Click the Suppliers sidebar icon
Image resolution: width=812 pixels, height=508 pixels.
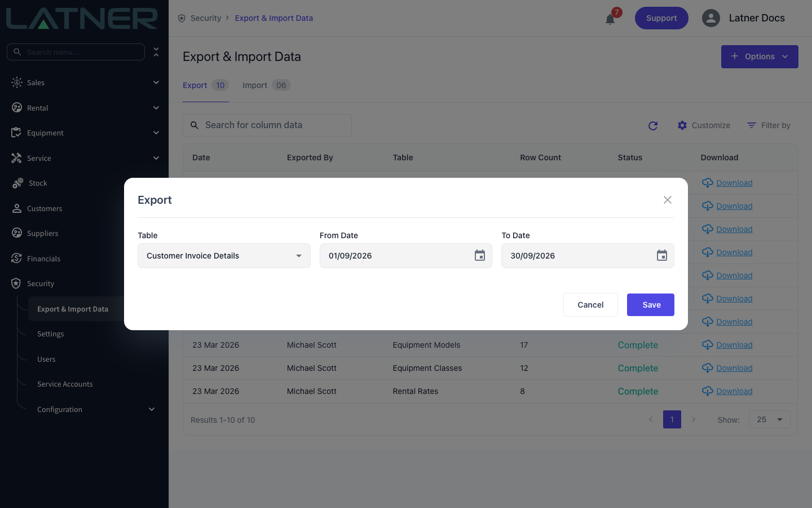click(17, 233)
